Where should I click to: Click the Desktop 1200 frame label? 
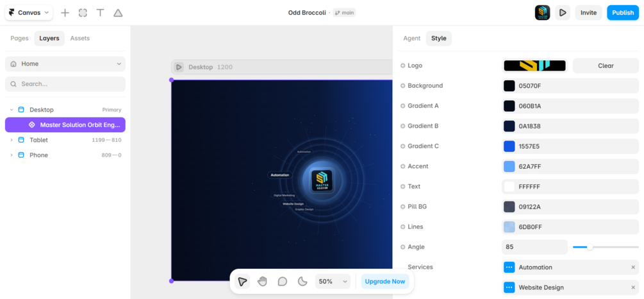point(210,67)
